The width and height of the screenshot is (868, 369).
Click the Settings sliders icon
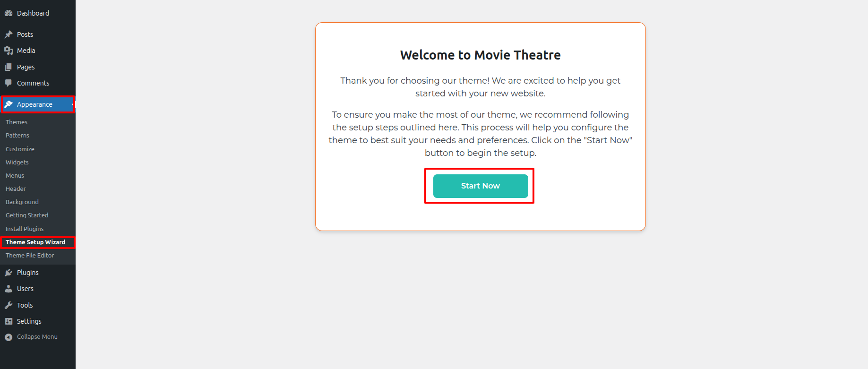tap(9, 321)
